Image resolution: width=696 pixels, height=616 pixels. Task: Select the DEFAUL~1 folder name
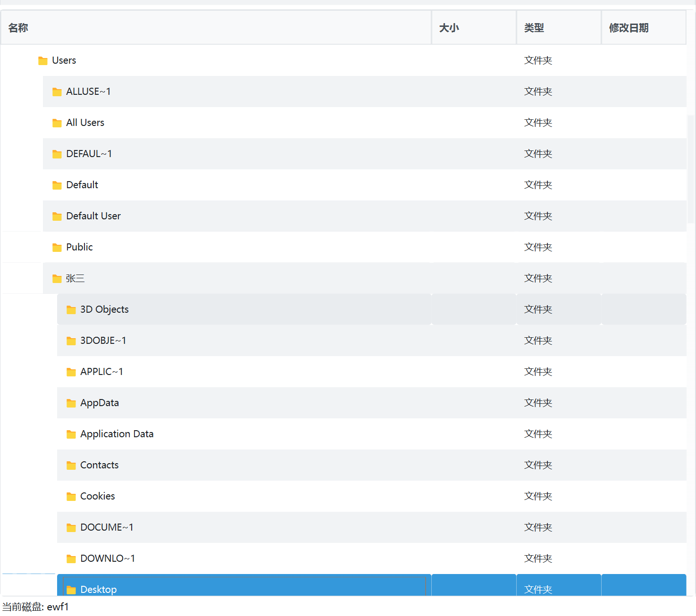[89, 154]
